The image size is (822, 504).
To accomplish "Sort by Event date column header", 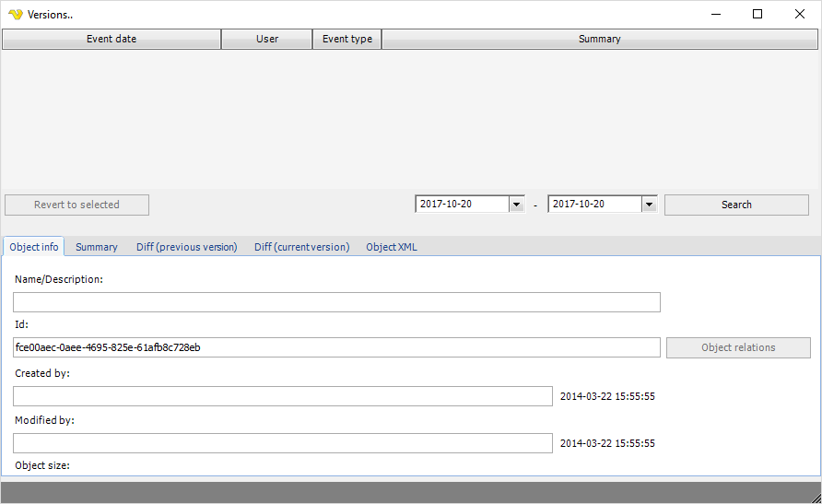I will [x=112, y=39].
